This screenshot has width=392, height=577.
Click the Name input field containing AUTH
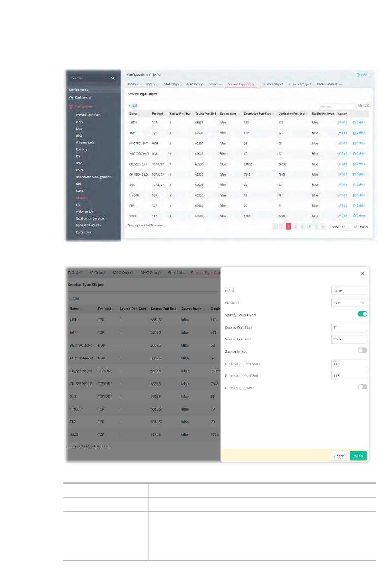[x=349, y=291]
